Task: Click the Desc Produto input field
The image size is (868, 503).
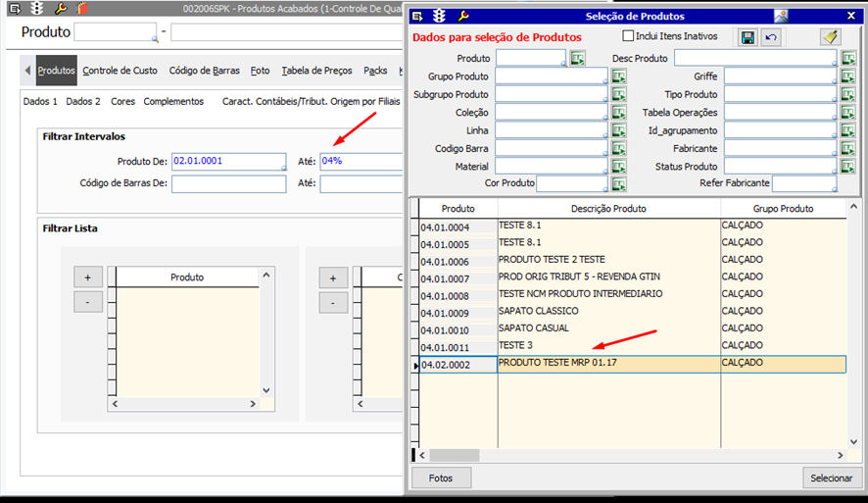Action: pos(755,58)
